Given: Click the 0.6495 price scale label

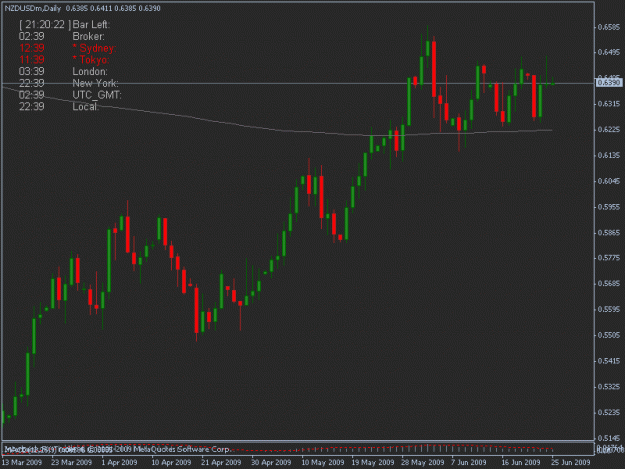Looking at the screenshot, I should pos(609,53).
